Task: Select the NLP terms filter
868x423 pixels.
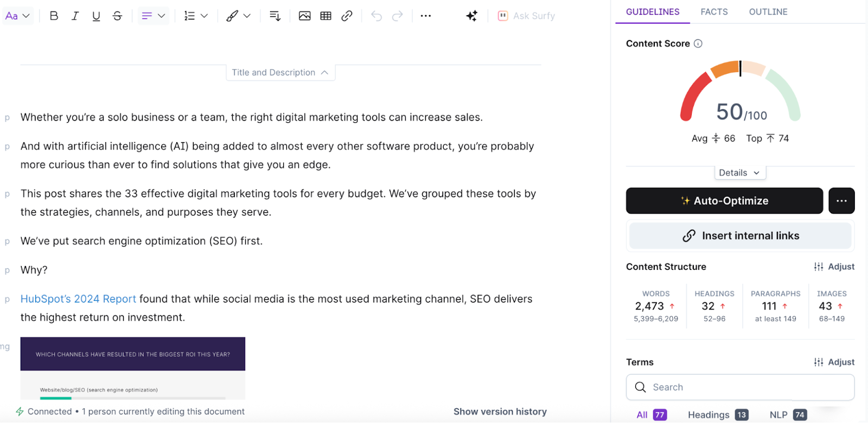Action: point(788,415)
